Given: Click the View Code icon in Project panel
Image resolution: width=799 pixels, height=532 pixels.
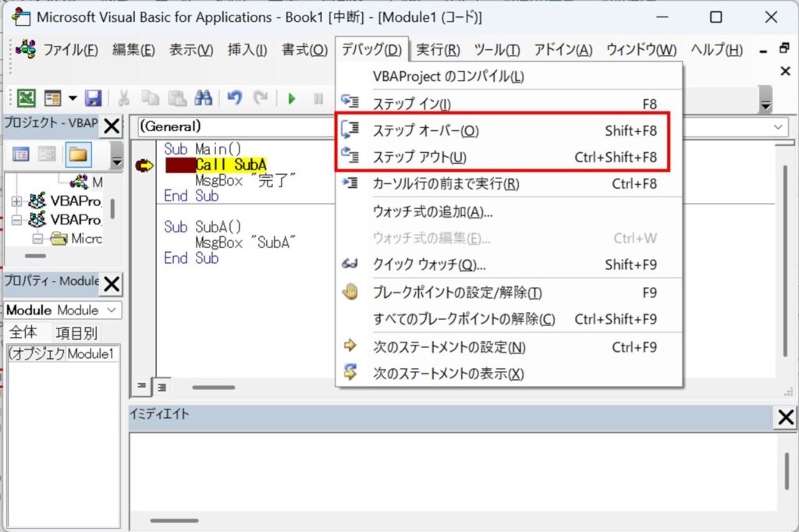Looking at the screenshot, I should 21,154.
